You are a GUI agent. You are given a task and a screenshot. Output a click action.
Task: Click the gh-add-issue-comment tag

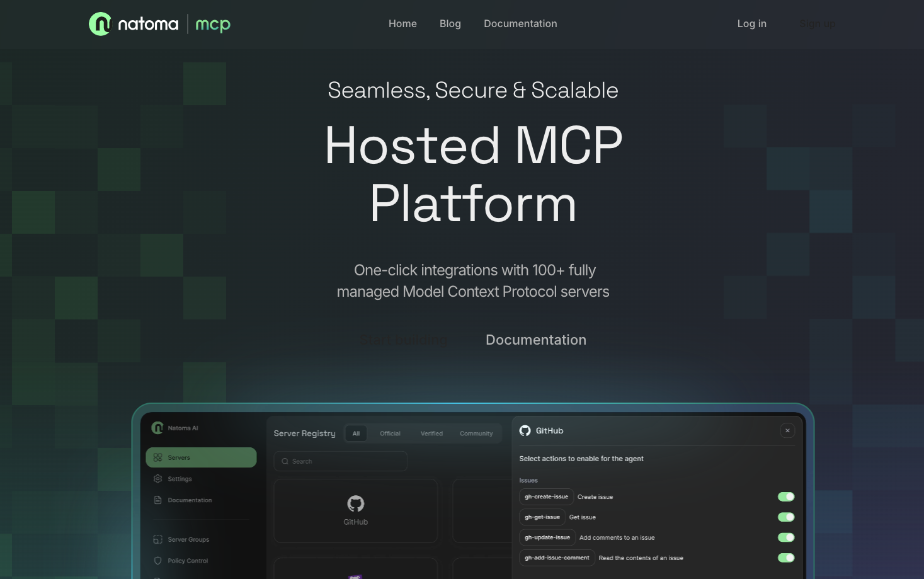[557, 558]
